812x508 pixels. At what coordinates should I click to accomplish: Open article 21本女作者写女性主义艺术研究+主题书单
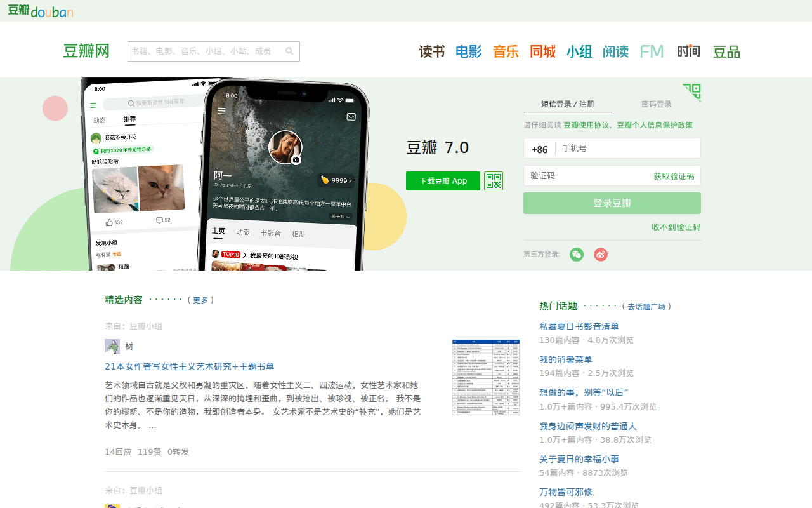point(190,366)
